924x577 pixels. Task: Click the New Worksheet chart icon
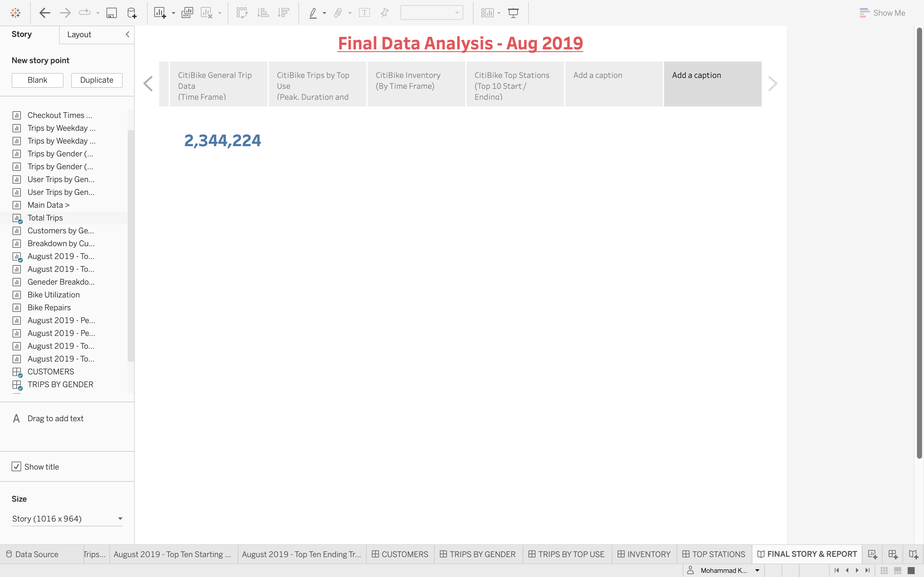(159, 13)
